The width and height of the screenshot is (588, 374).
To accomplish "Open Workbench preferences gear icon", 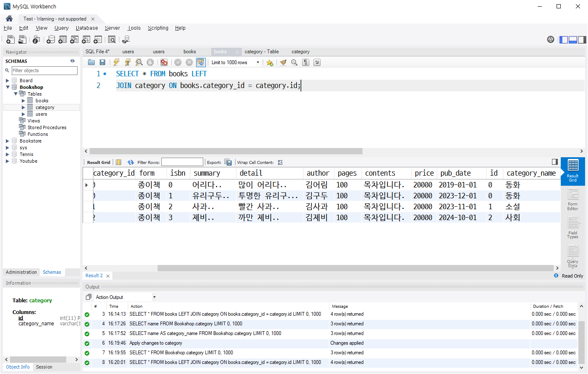I will pyautogui.click(x=551, y=39).
